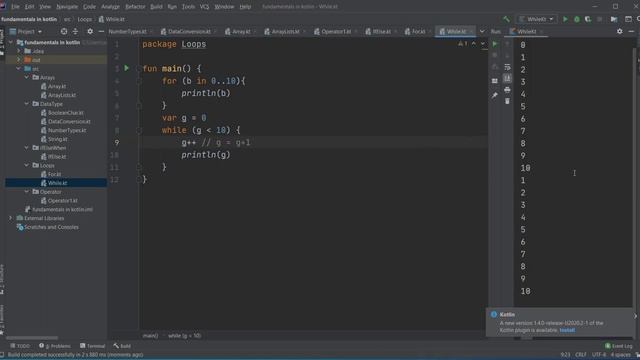The image size is (640, 360).
Task: Rerun the program in the Run panel
Action: (x=495, y=44)
